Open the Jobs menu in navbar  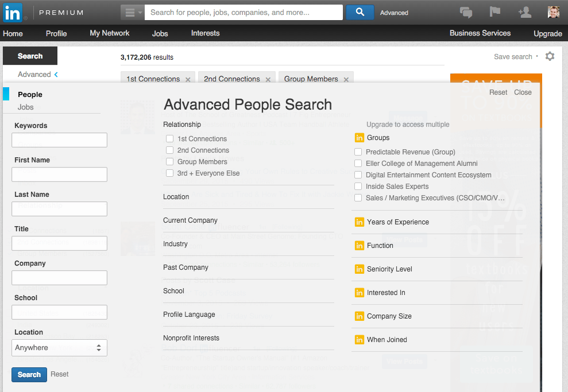click(x=160, y=34)
